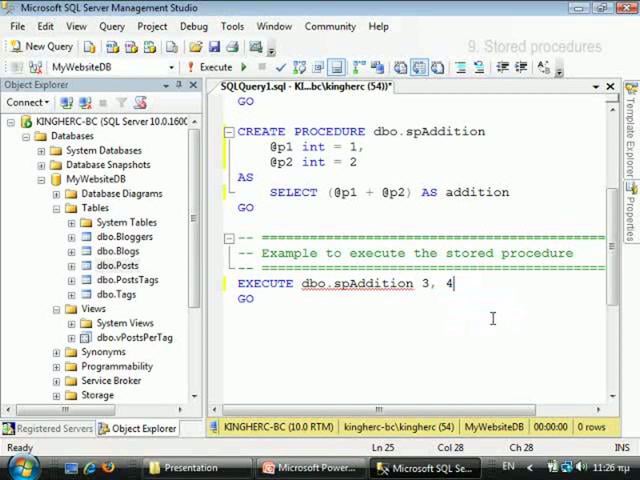The image size is (640, 480).
Task: Select the dbo.vPostsPerTag view
Action: 135,338
